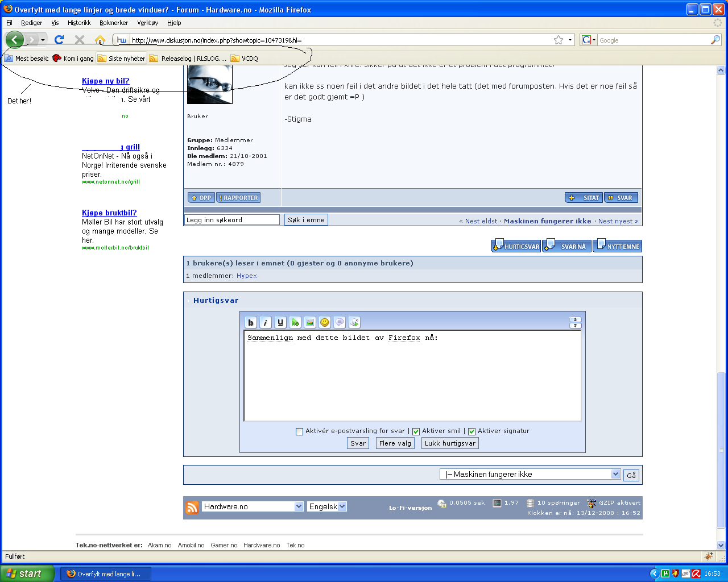
Task: Click the SVAR NÅ button
Action: click(566, 246)
